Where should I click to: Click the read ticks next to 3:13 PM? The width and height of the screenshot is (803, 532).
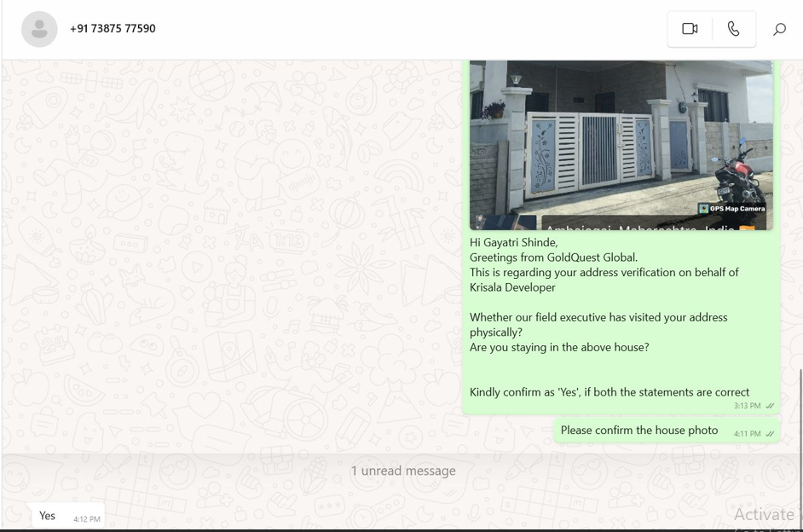(x=769, y=406)
